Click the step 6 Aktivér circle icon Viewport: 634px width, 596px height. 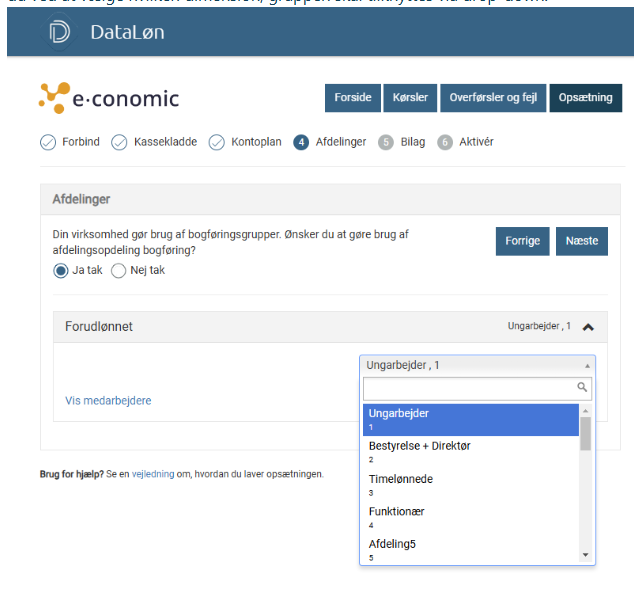click(445, 142)
